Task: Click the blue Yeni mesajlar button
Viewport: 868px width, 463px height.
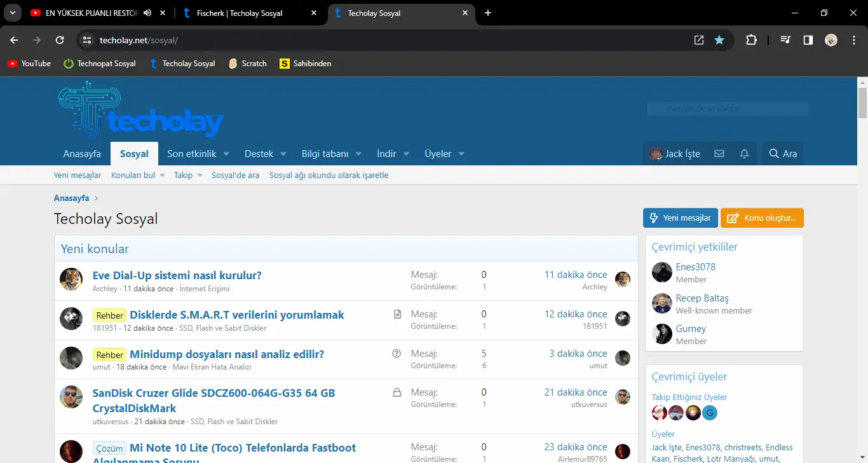Action: click(681, 218)
